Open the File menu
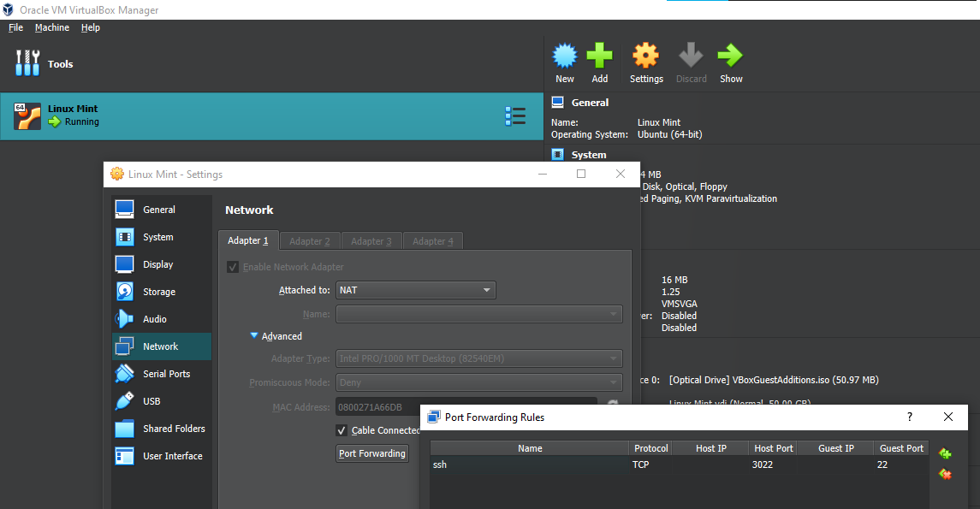 click(15, 27)
